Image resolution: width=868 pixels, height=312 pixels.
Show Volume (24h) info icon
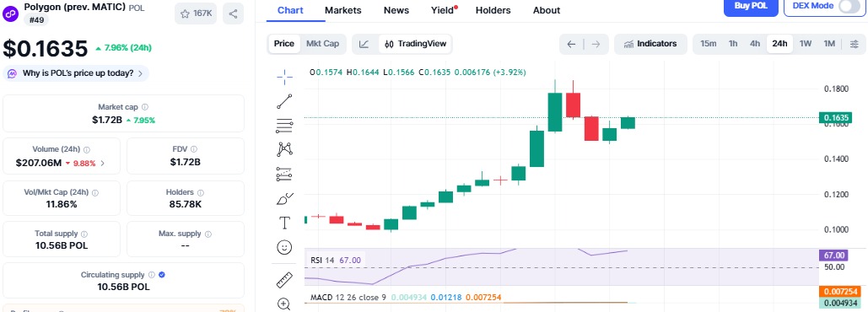[87, 150]
